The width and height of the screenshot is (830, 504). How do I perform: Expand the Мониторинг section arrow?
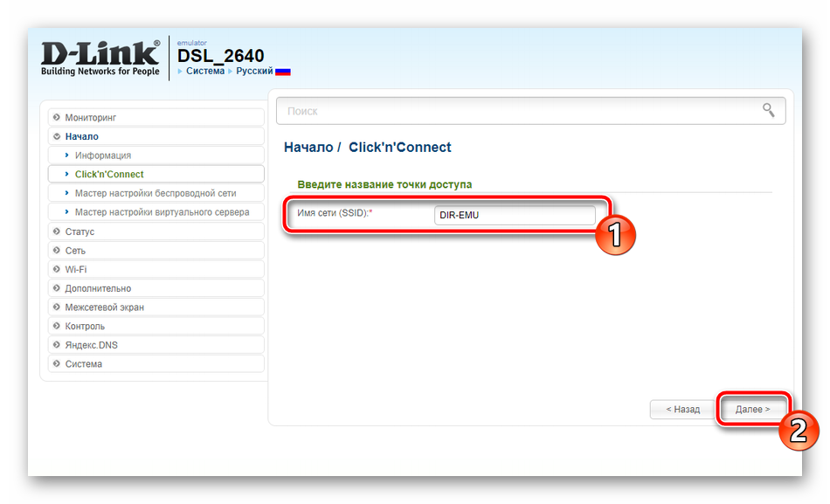(57, 117)
